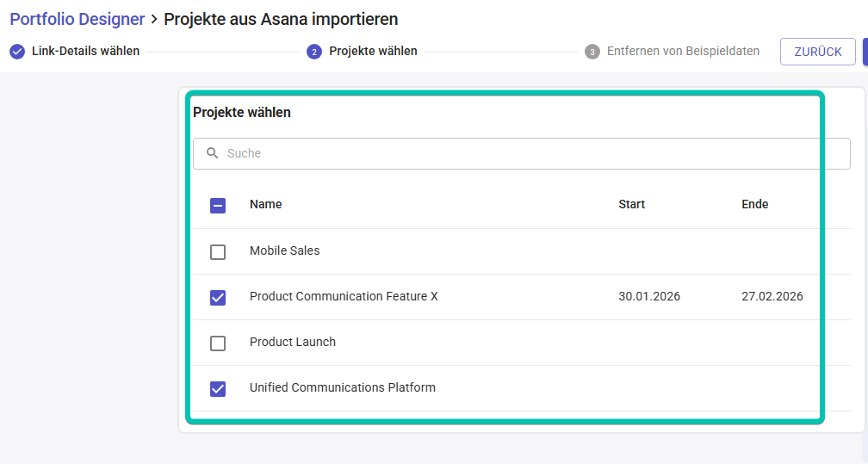Viewport: 868px width, 464px height.
Task: Click the Link-Details wählen checkmark step icon
Action: [x=17, y=52]
